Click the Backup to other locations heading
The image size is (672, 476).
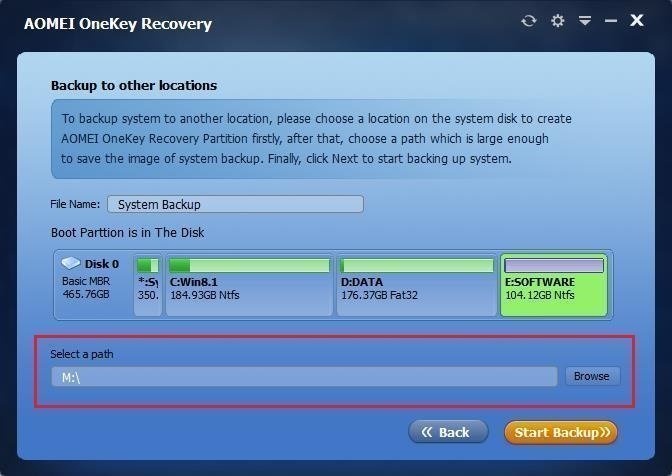(134, 85)
